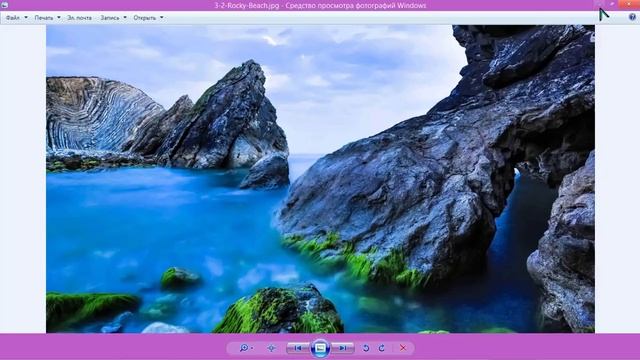
Task: Start the slideshow with center round button
Action: tap(320, 348)
